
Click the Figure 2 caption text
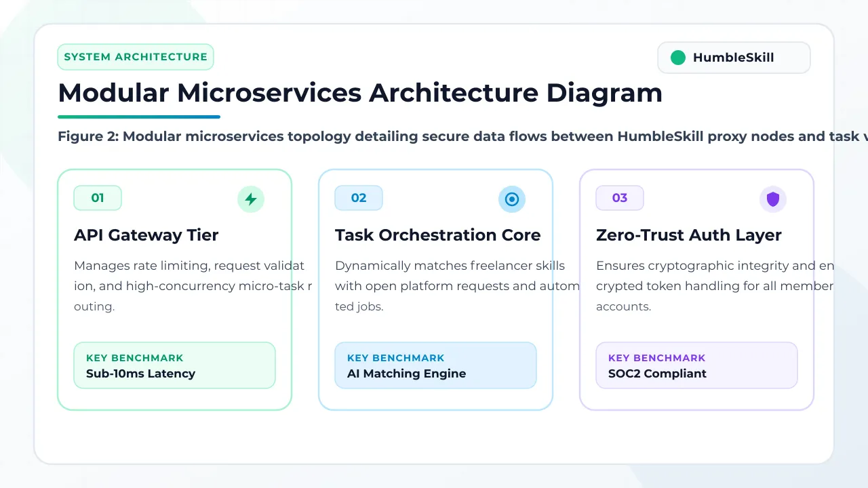462,136
